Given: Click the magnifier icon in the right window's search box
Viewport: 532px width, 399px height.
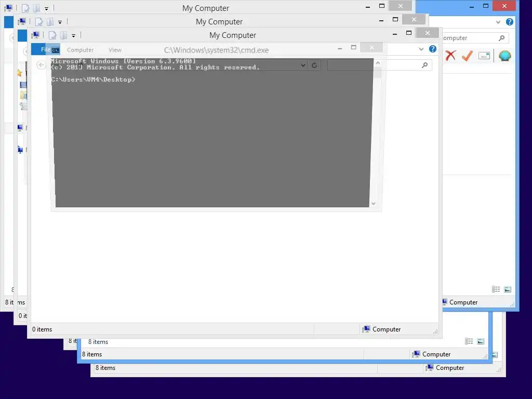Looking at the screenshot, I should pos(501,38).
